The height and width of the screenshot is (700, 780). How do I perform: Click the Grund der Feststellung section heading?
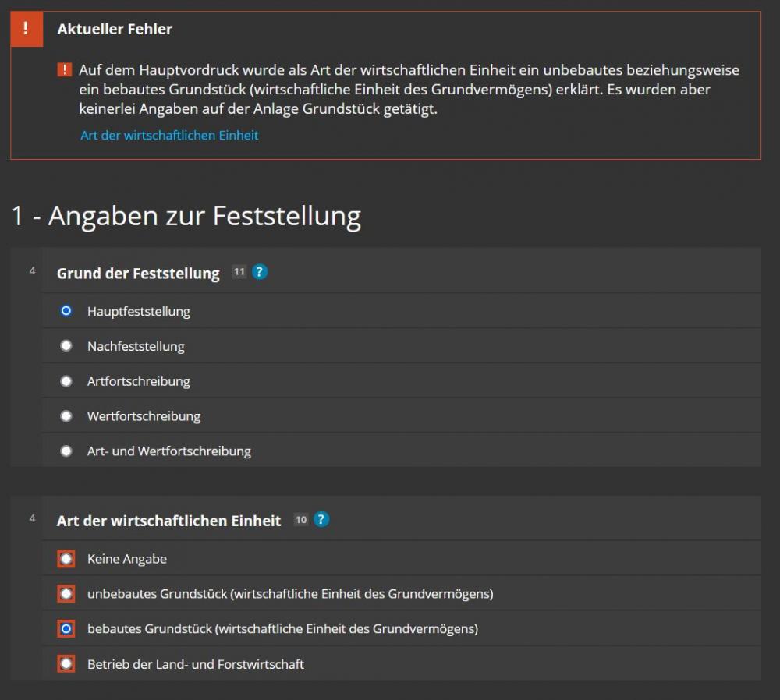[x=138, y=274]
